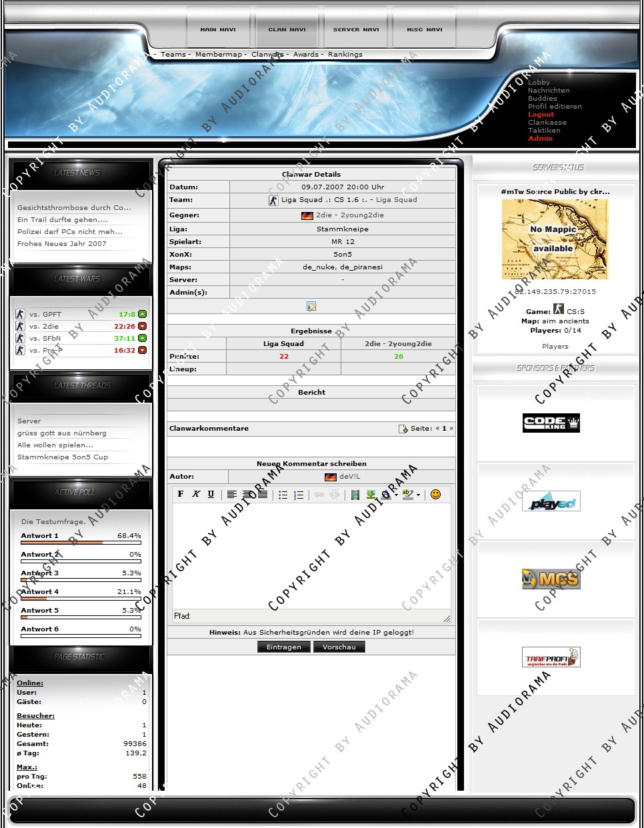Click the red Logout link
The height and width of the screenshot is (828, 644).
tap(541, 115)
